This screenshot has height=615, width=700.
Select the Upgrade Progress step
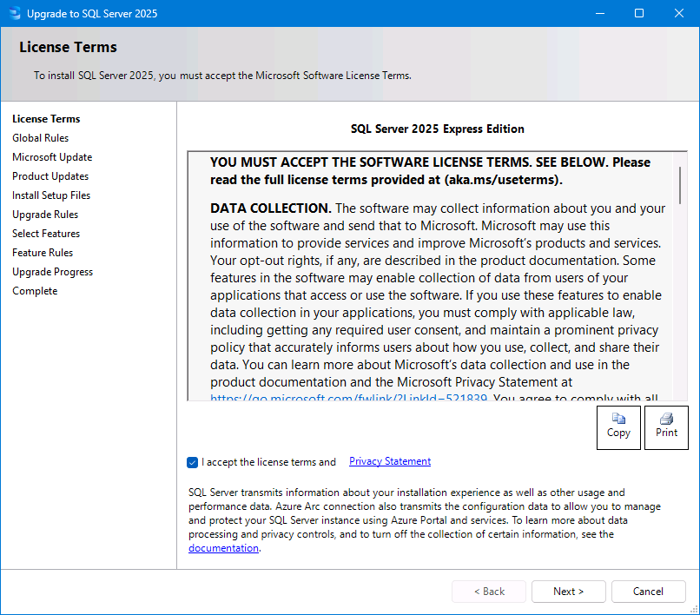(53, 272)
